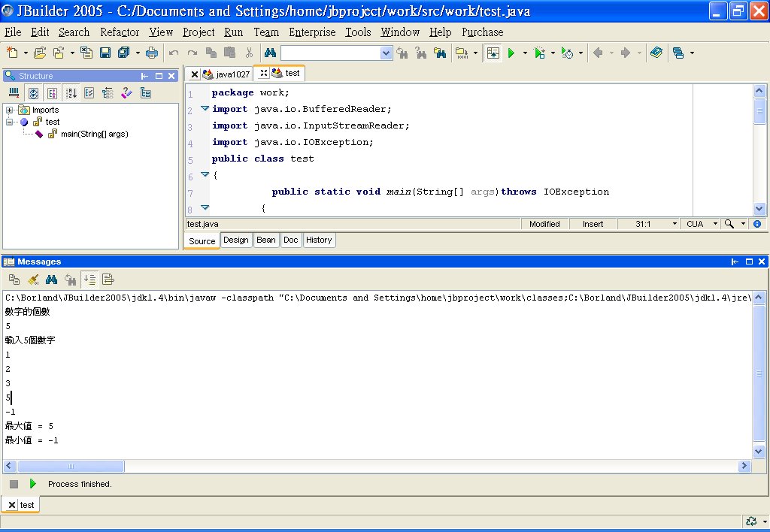Open the Refactor menu
Screen dimensions: 770x532
click(120, 32)
